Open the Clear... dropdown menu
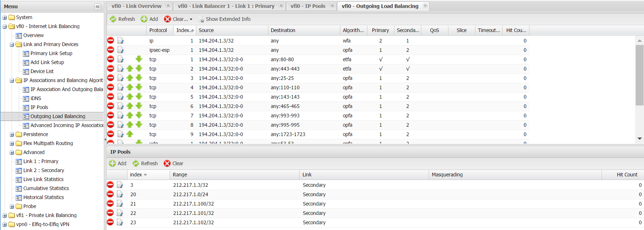 coord(178,19)
